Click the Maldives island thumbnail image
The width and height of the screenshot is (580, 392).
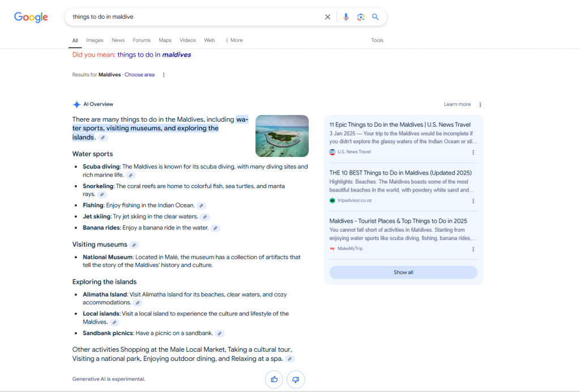pos(282,136)
